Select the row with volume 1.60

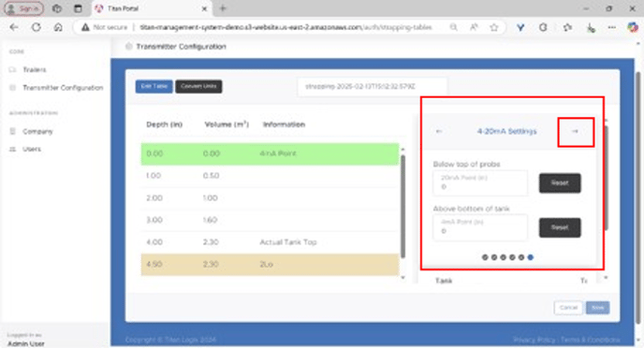[270, 220]
